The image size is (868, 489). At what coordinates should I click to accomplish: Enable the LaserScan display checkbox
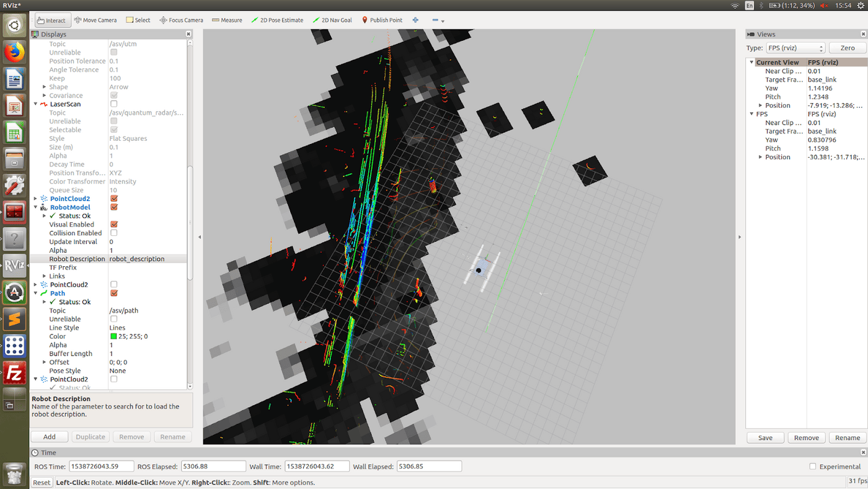(113, 104)
